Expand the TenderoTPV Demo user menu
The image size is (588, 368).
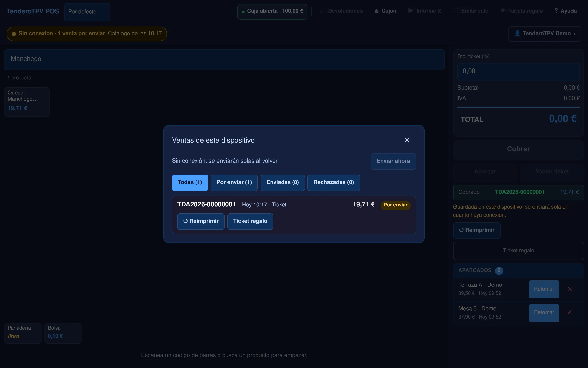(545, 34)
